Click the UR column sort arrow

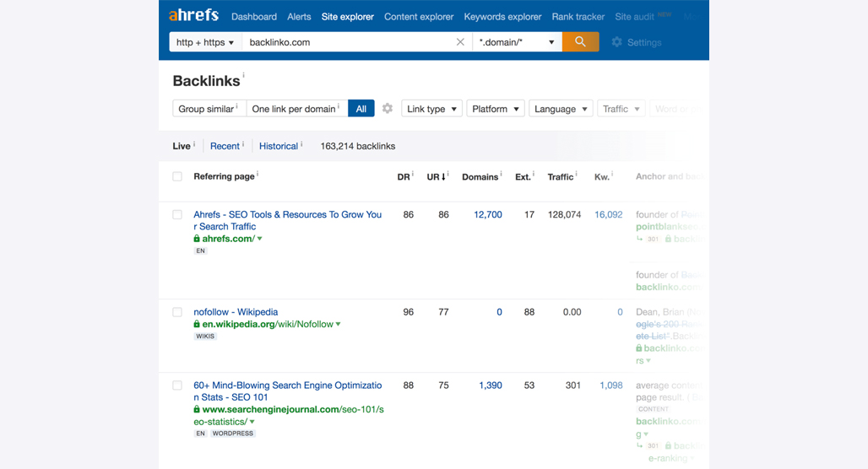tap(443, 177)
